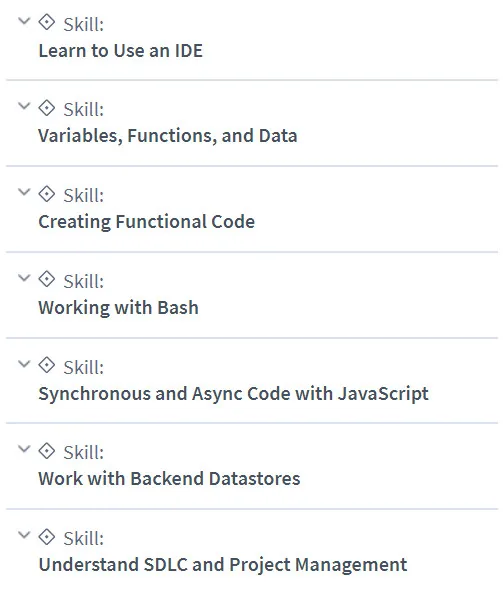Click the skill diamond icon for Learn to Use an IDE
This screenshot has width=503, height=593.
tap(47, 22)
